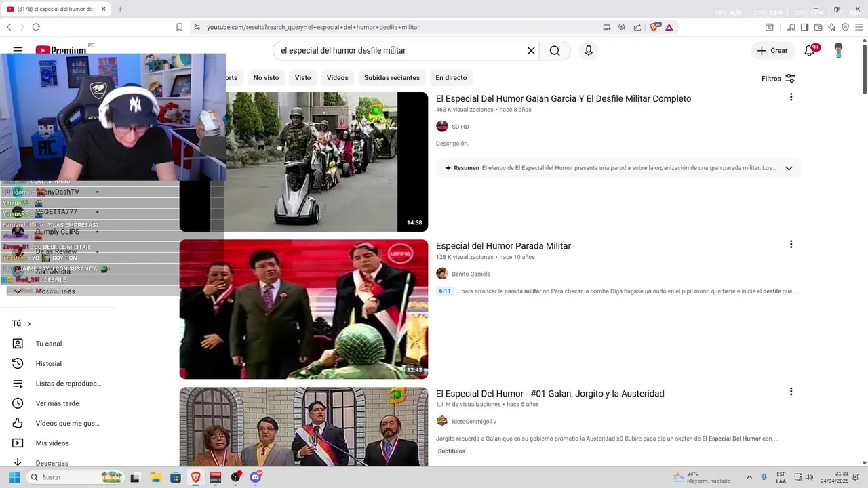This screenshot has height=488, width=868.
Task: Share the page with the share icon
Action: (637, 27)
